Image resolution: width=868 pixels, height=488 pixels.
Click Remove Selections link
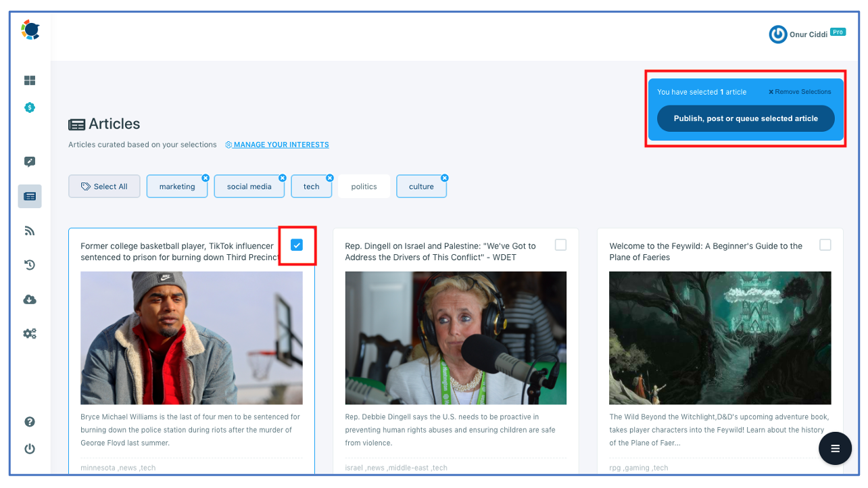coord(800,92)
